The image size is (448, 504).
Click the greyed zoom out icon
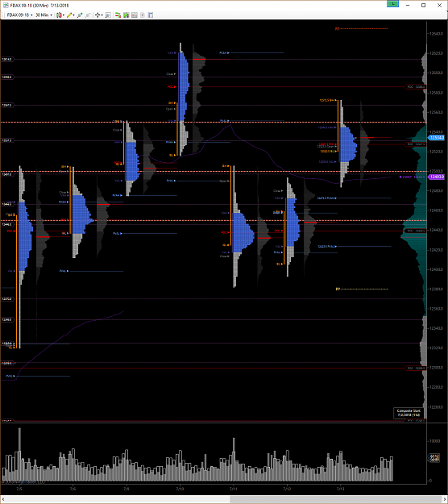(88, 15)
